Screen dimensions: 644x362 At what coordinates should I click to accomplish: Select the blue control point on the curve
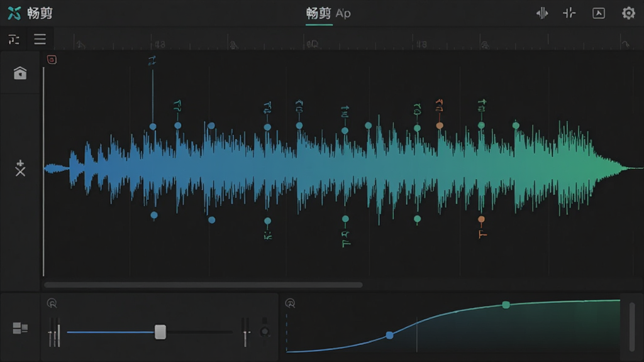tap(389, 336)
